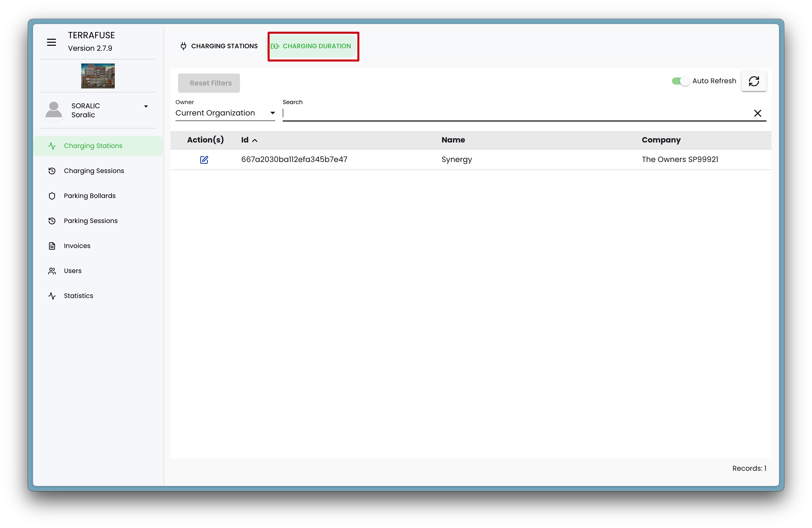Open Parking Sessions in the sidebar
The width and height of the screenshot is (812, 528).
pos(91,221)
